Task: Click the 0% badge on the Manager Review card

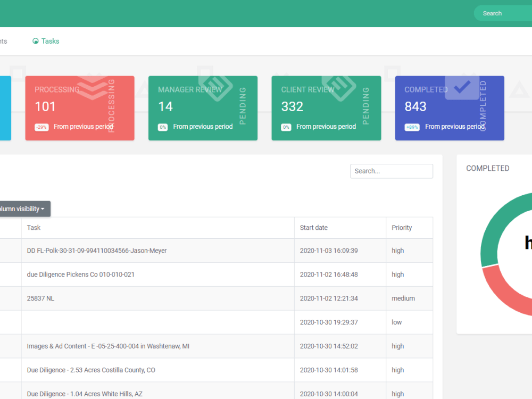Action: [163, 127]
